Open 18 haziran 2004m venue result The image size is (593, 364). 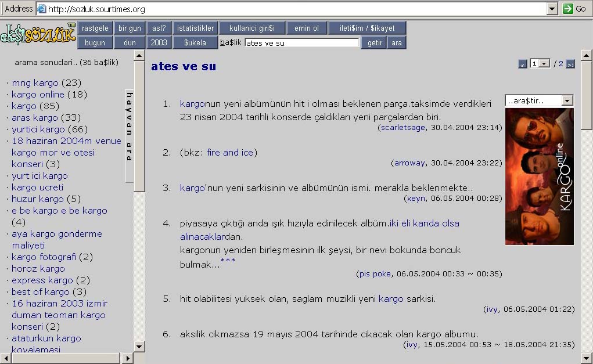(x=66, y=152)
